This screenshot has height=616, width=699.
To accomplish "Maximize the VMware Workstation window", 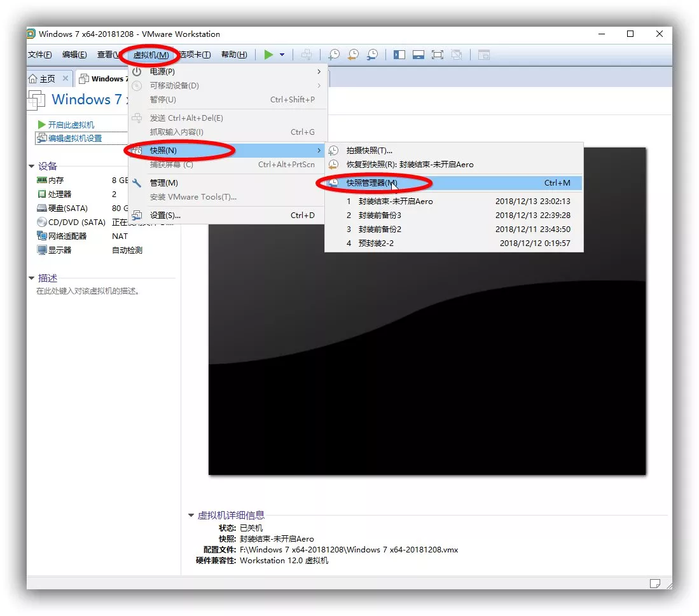I will [x=630, y=34].
